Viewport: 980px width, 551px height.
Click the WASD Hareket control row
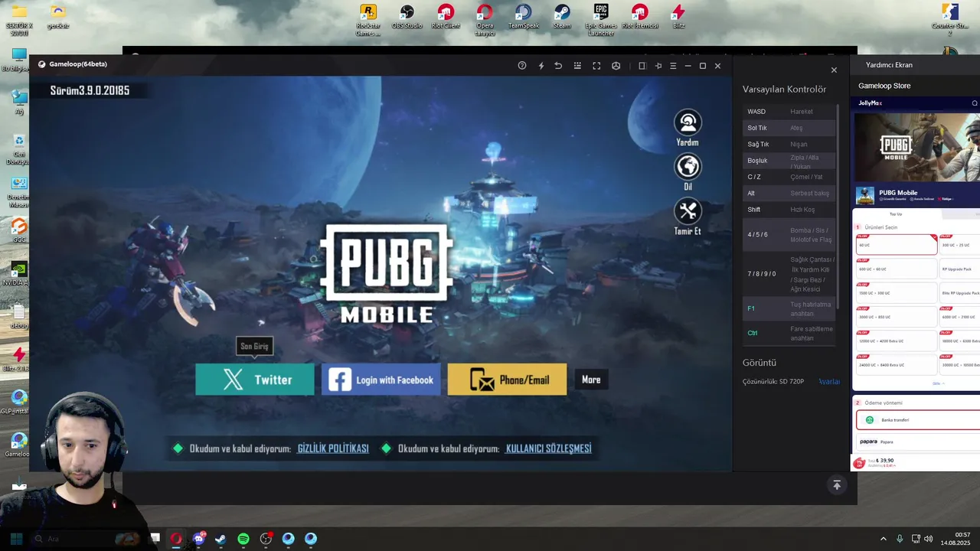pyautogui.click(x=789, y=112)
